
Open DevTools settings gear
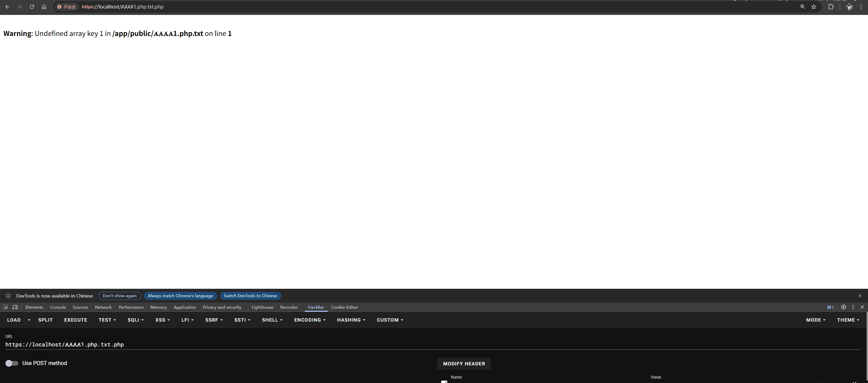pos(844,307)
